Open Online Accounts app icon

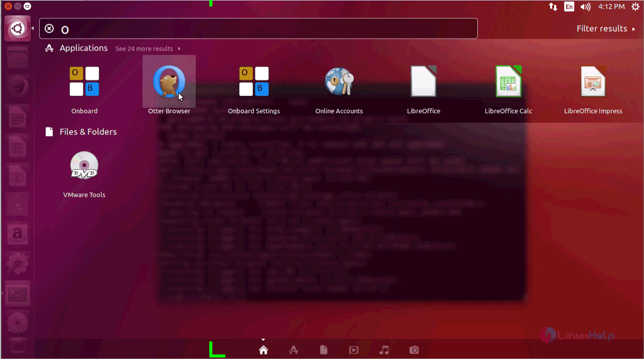[339, 81]
